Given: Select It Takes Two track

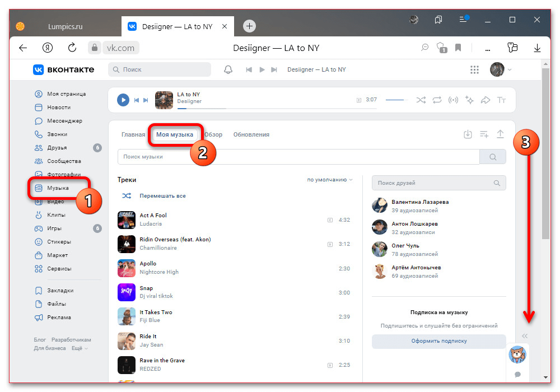Looking at the screenshot, I should [x=234, y=316].
